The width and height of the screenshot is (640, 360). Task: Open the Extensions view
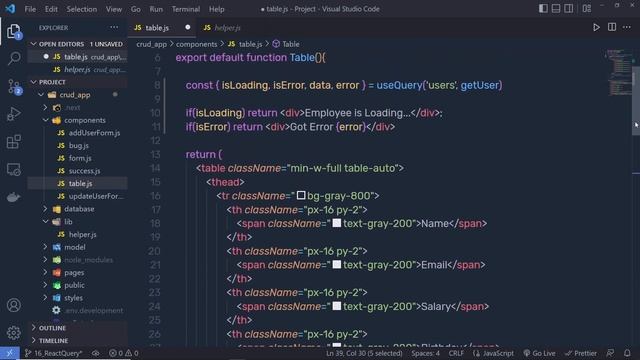click(x=13, y=142)
